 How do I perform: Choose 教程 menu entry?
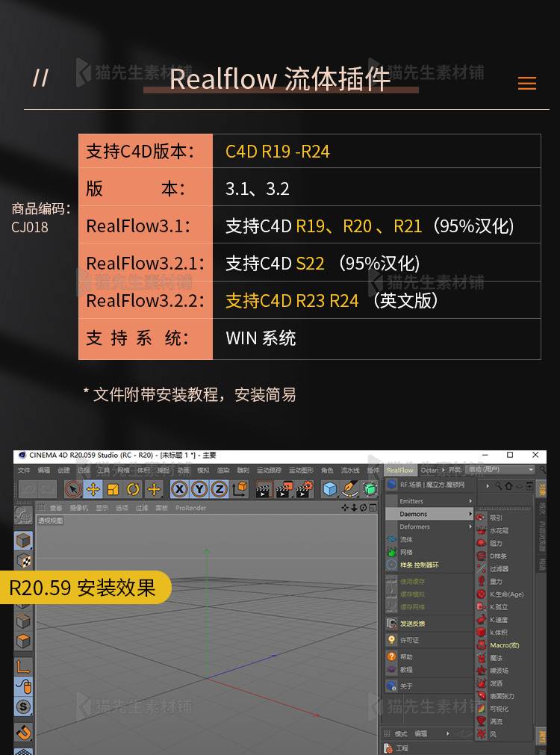430,669
